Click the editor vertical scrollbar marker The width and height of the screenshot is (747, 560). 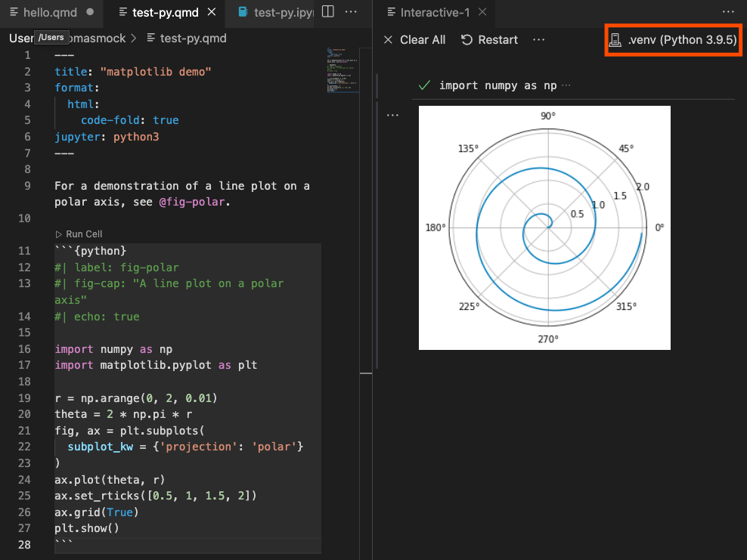(366, 373)
